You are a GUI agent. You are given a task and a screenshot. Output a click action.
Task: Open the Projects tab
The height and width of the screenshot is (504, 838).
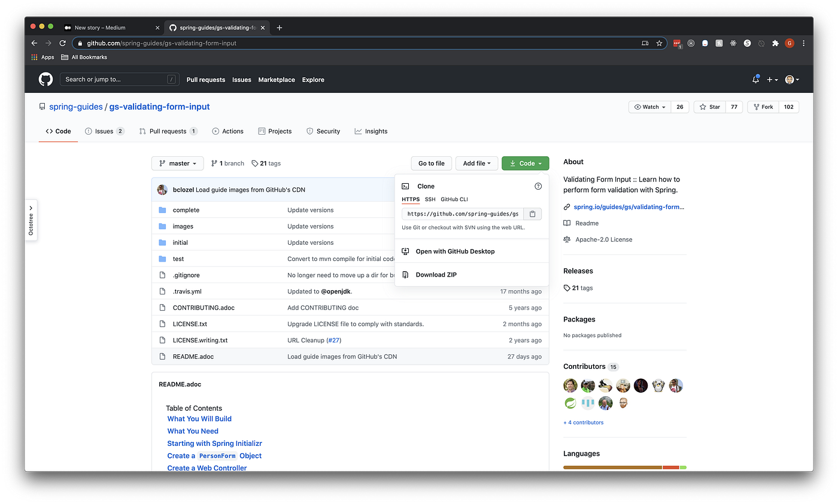click(275, 131)
